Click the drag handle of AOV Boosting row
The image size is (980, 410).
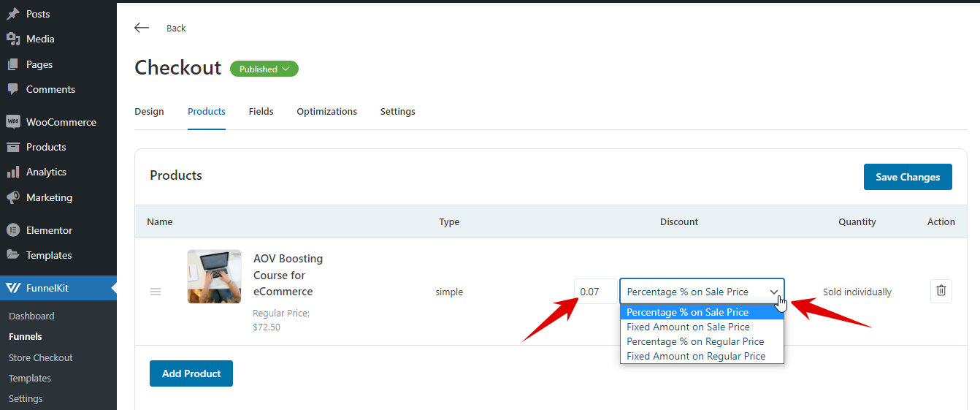[156, 292]
